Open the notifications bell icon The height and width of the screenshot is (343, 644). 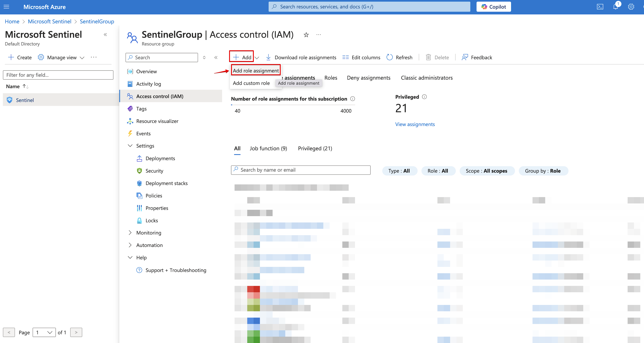[x=615, y=7]
